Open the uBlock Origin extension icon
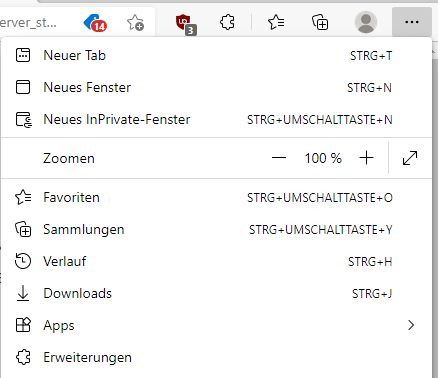The height and width of the screenshot is (378, 438). coord(186,24)
